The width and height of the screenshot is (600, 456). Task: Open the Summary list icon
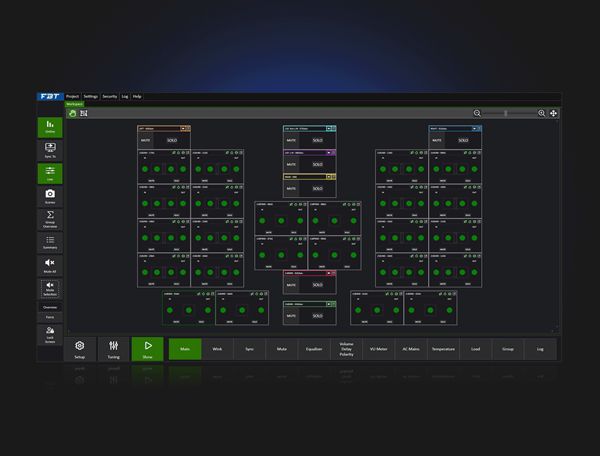point(50,242)
